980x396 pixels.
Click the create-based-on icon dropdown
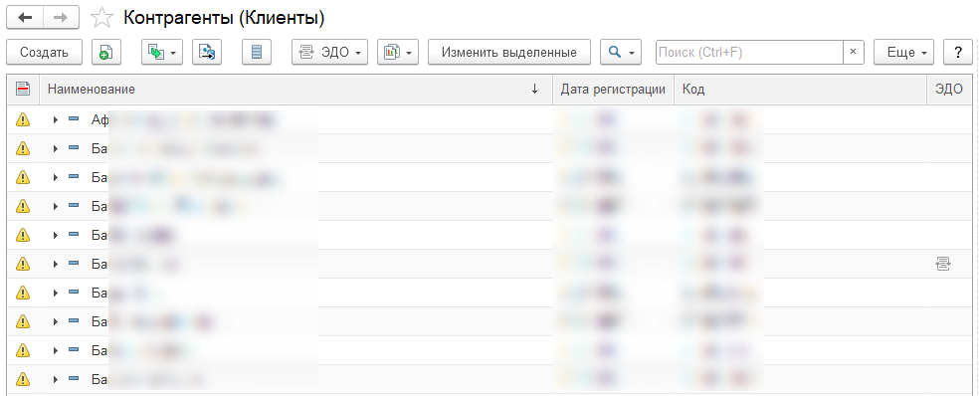coord(162,53)
